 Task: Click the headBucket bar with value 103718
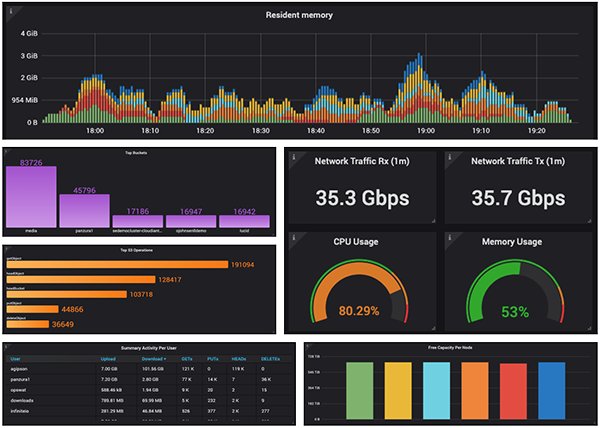click(x=67, y=294)
